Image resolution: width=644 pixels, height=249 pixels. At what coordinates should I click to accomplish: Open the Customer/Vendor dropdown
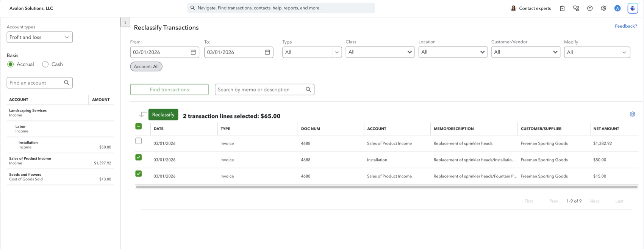tap(525, 52)
